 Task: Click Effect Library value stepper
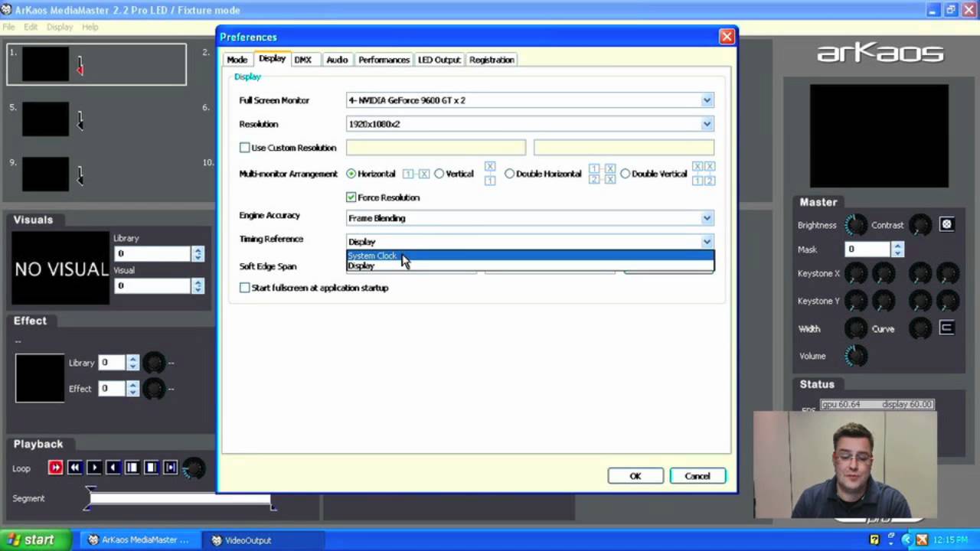click(132, 362)
